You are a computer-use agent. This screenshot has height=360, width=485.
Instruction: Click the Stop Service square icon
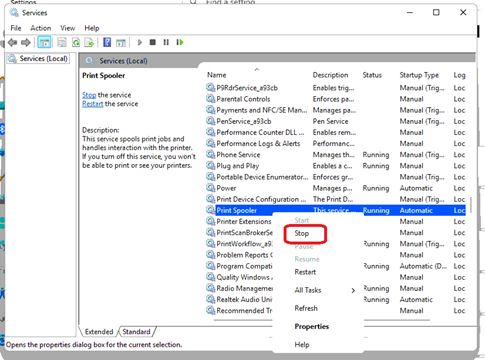(153, 42)
